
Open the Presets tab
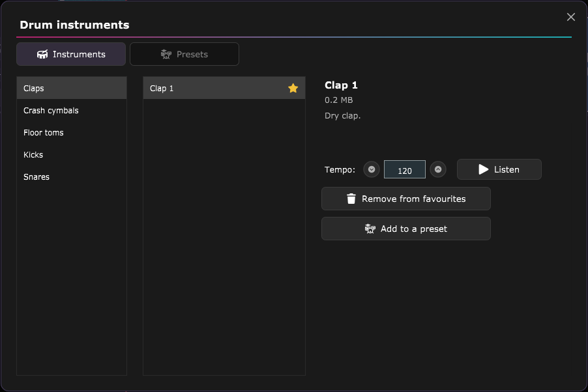(184, 54)
